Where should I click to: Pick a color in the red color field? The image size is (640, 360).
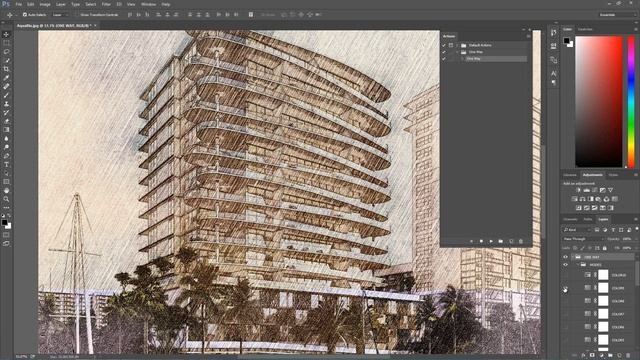(x=599, y=102)
